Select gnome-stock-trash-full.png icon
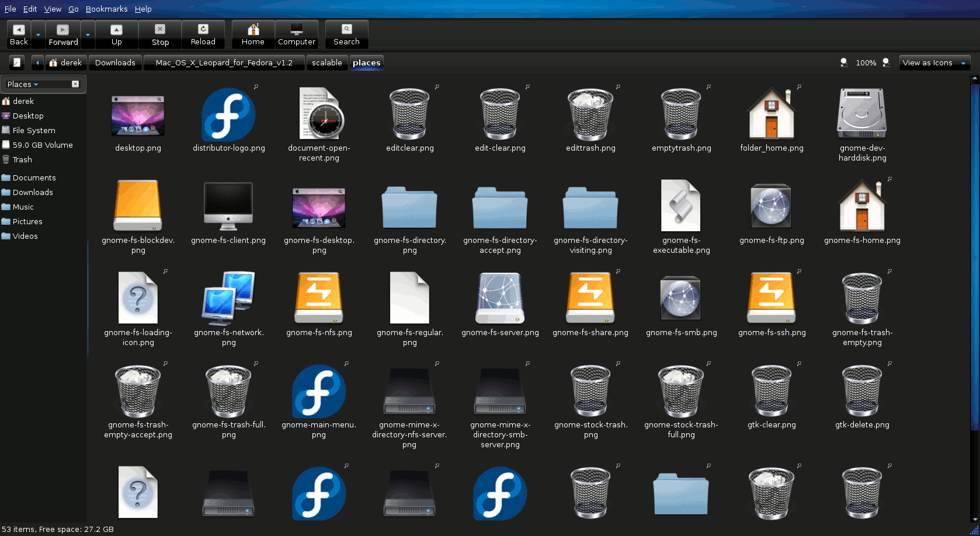 [x=681, y=390]
